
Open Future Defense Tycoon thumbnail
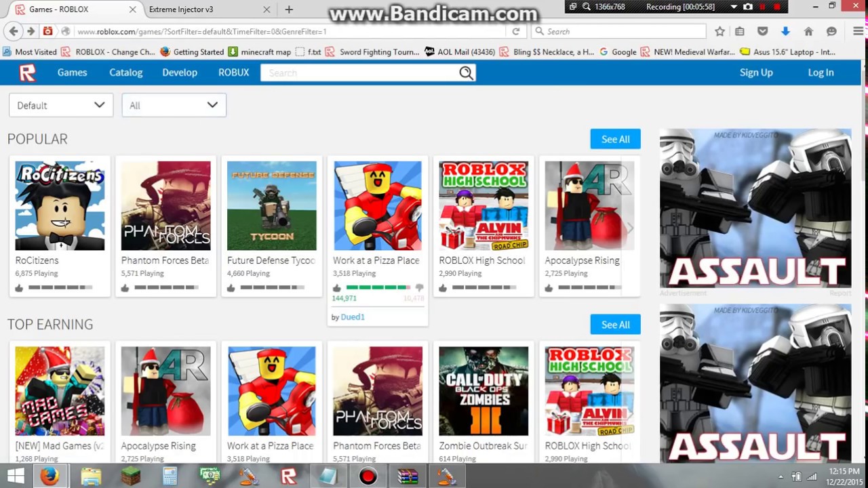click(x=271, y=205)
